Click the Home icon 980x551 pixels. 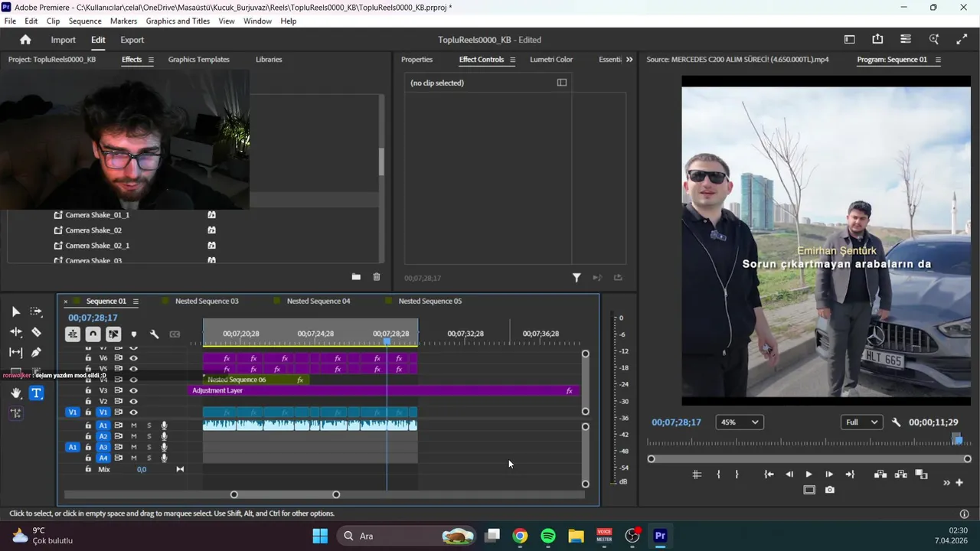pyautogui.click(x=25, y=40)
